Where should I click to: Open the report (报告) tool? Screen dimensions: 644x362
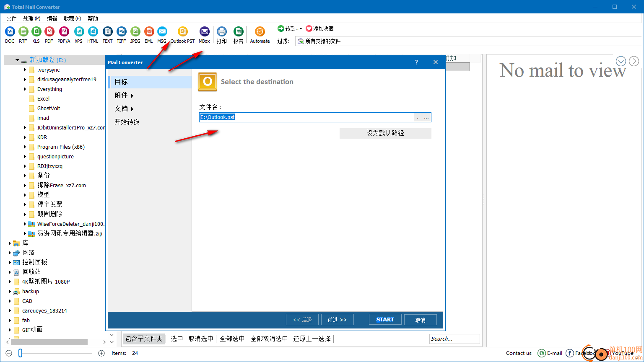click(238, 31)
